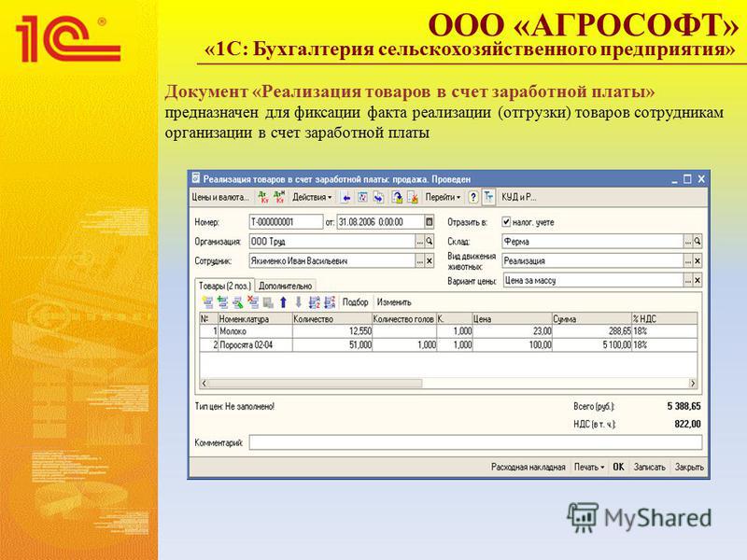Click the Комментарий input field
Image resolution: width=747 pixels, height=560 pixels.
click(x=475, y=442)
